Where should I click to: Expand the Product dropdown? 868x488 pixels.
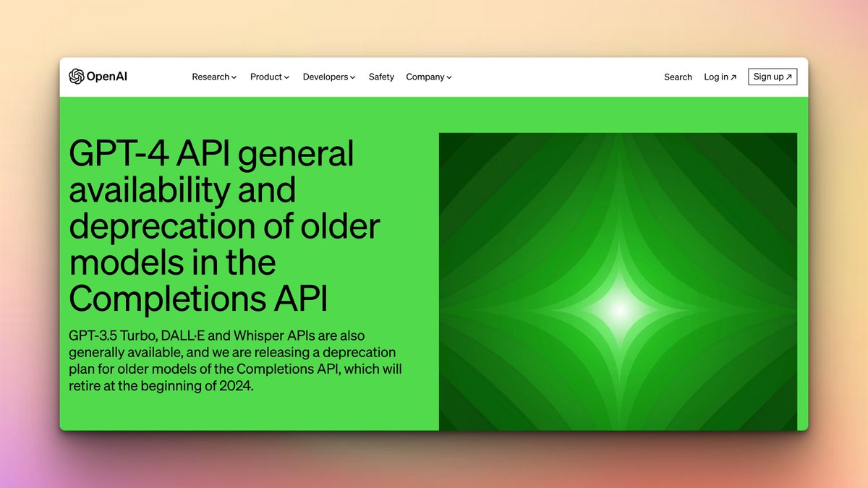click(x=270, y=77)
